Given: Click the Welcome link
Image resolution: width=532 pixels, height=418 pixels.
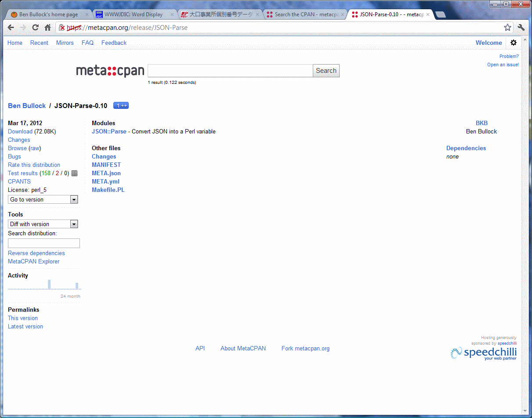Looking at the screenshot, I should 489,43.
